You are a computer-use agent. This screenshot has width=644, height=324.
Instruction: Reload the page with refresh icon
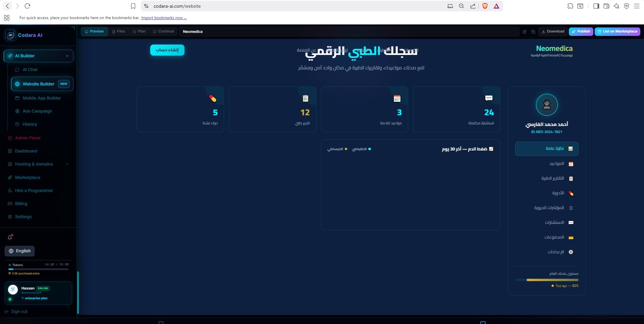28,6
